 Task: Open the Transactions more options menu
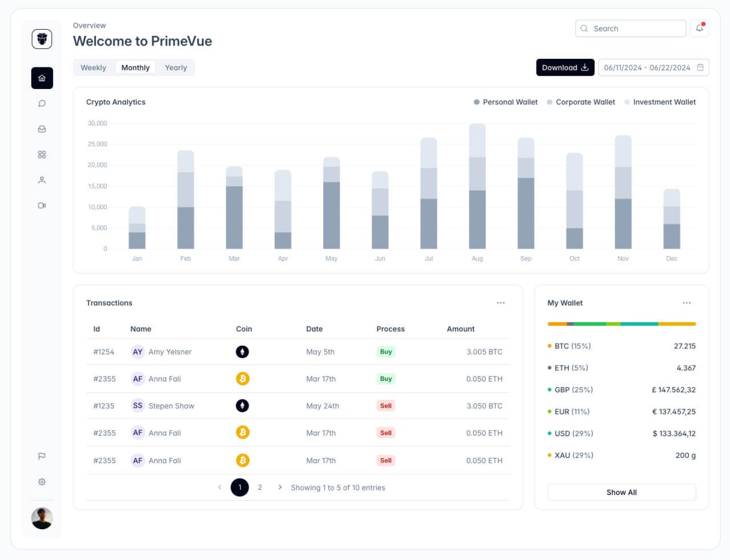[x=501, y=303]
